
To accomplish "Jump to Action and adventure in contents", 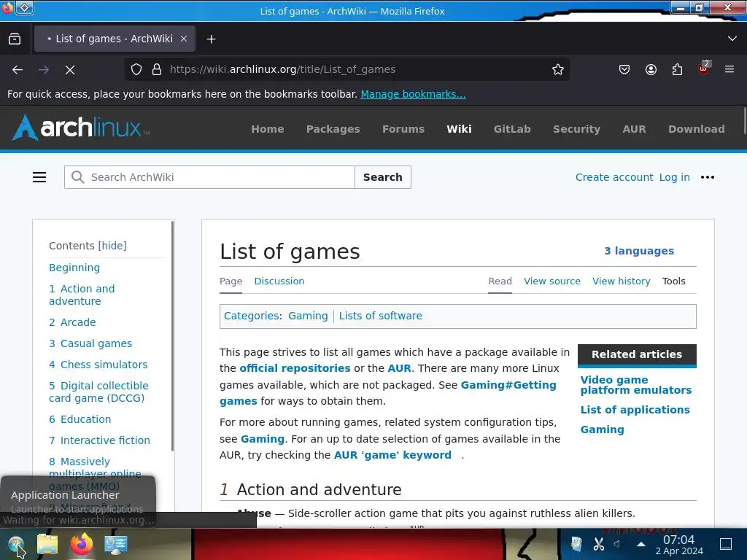I will [82, 295].
